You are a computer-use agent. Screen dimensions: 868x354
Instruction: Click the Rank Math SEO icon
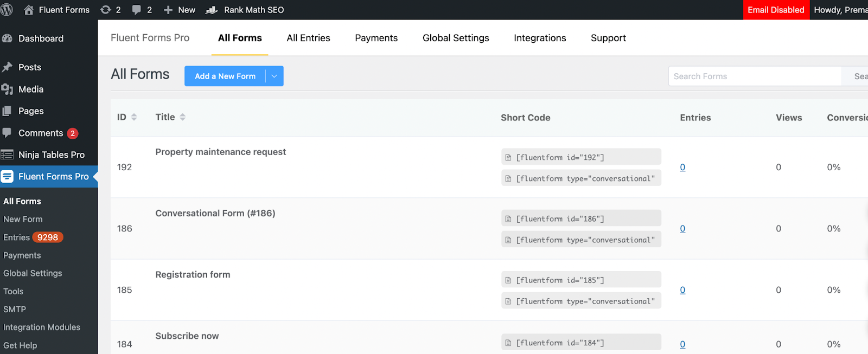click(212, 10)
